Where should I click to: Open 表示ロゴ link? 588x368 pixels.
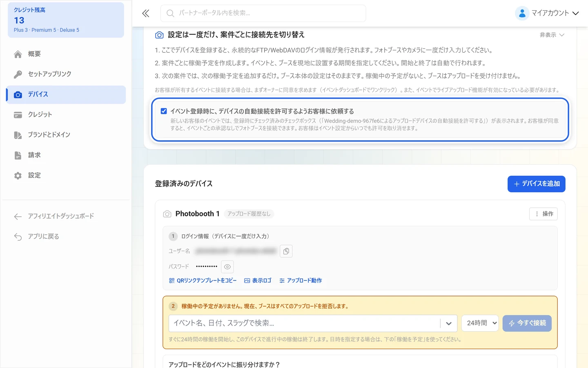[x=258, y=280]
